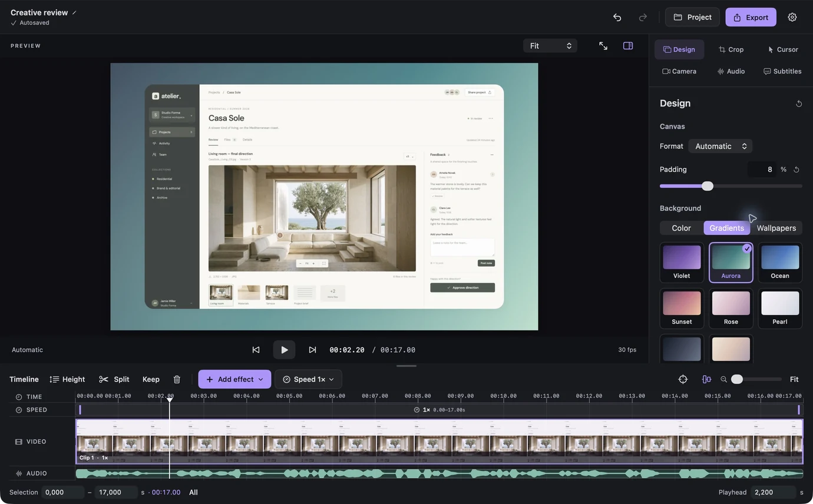The height and width of the screenshot is (504, 813).
Task: Select the Violet gradient swatch
Action: 682,263
